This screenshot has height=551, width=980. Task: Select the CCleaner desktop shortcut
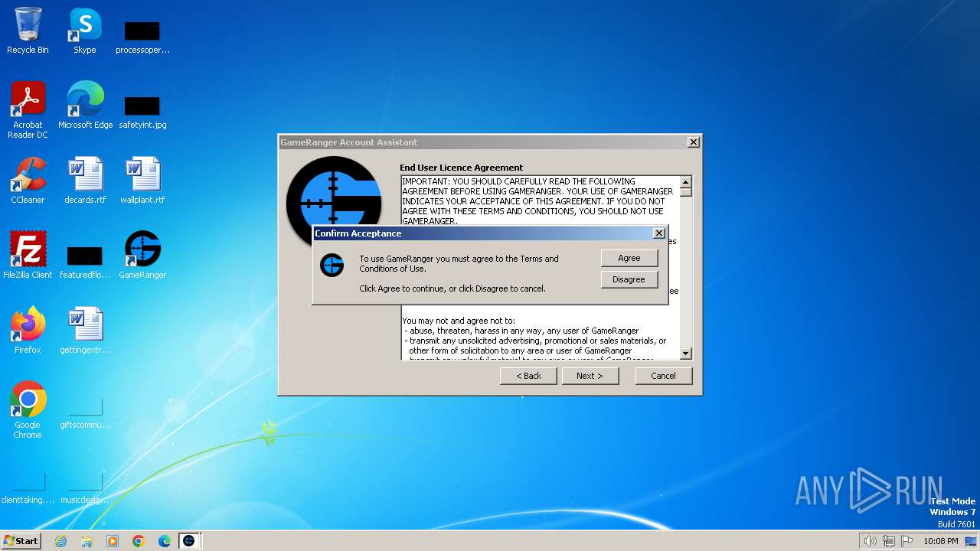(28, 181)
